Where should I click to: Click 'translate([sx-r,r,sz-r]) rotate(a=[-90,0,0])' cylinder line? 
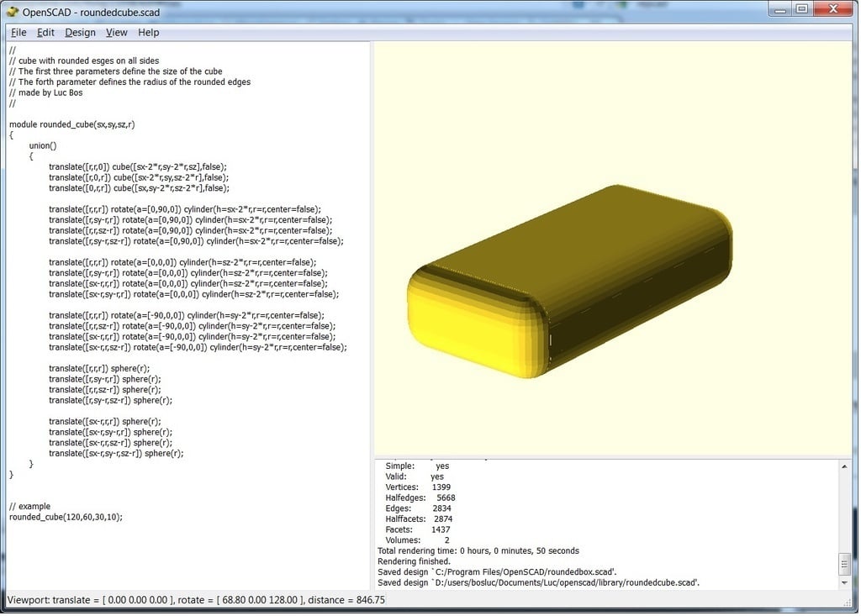[198, 347]
